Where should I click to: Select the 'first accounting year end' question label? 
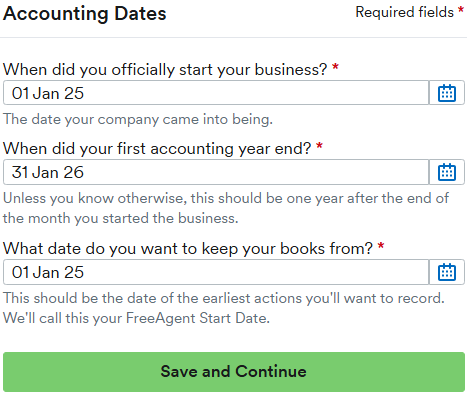click(157, 148)
